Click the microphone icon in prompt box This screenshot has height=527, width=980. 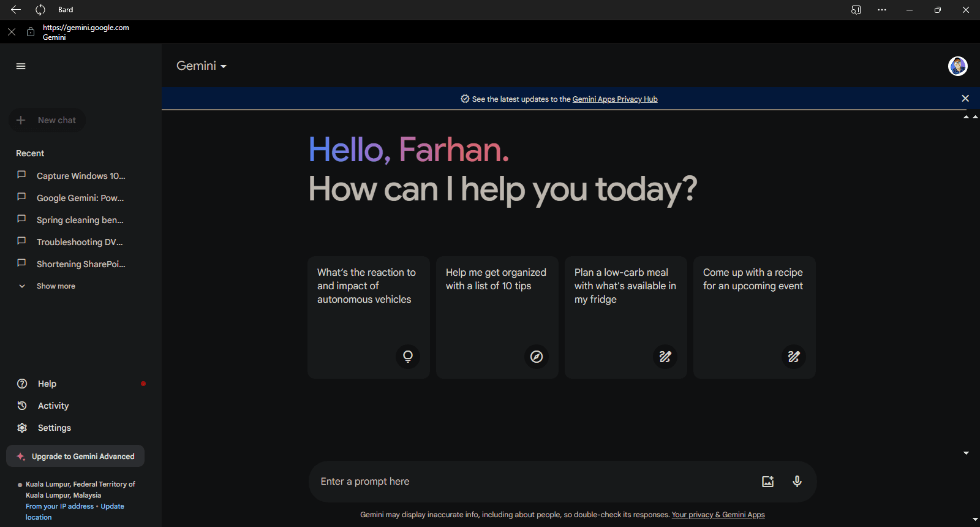pos(797,482)
